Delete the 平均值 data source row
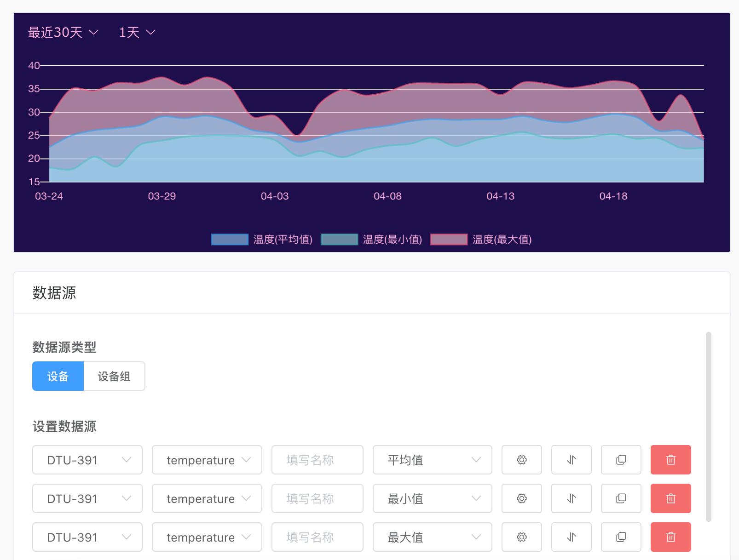The image size is (739, 560). point(670,460)
